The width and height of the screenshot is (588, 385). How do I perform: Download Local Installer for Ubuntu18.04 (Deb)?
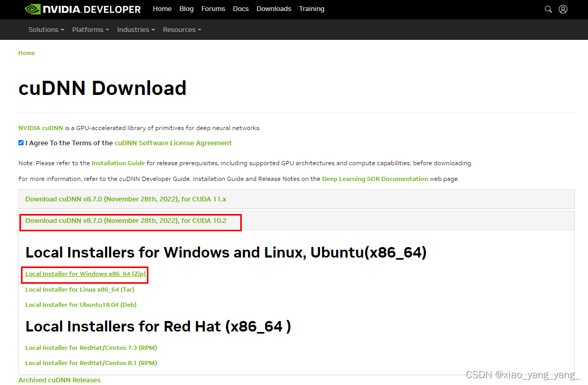tap(81, 305)
